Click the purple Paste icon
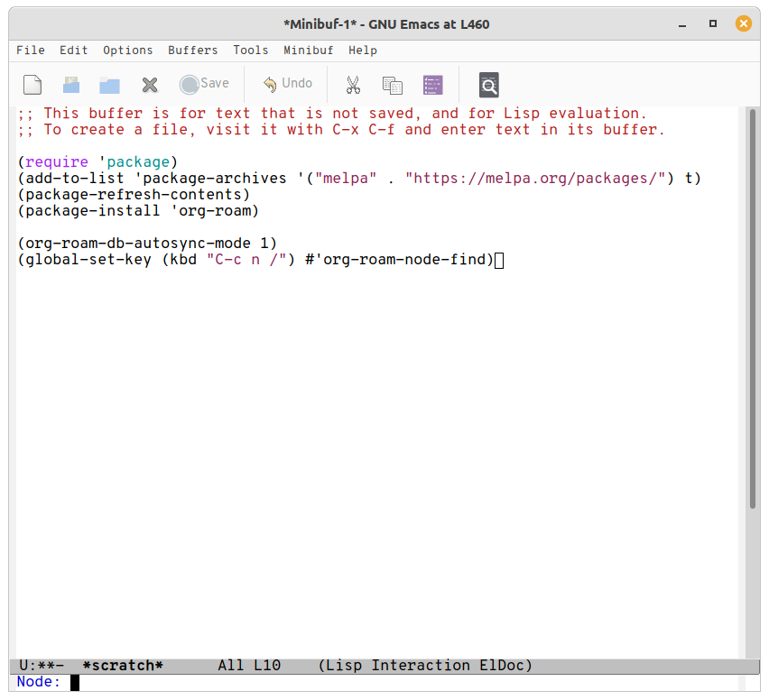Viewport: 769px width, 700px height. (432, 85)
